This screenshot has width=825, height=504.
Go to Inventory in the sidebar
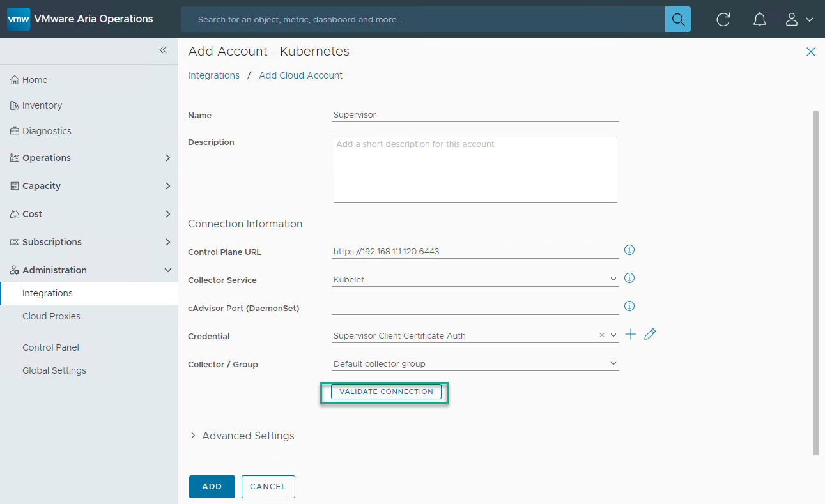[42, 105]
